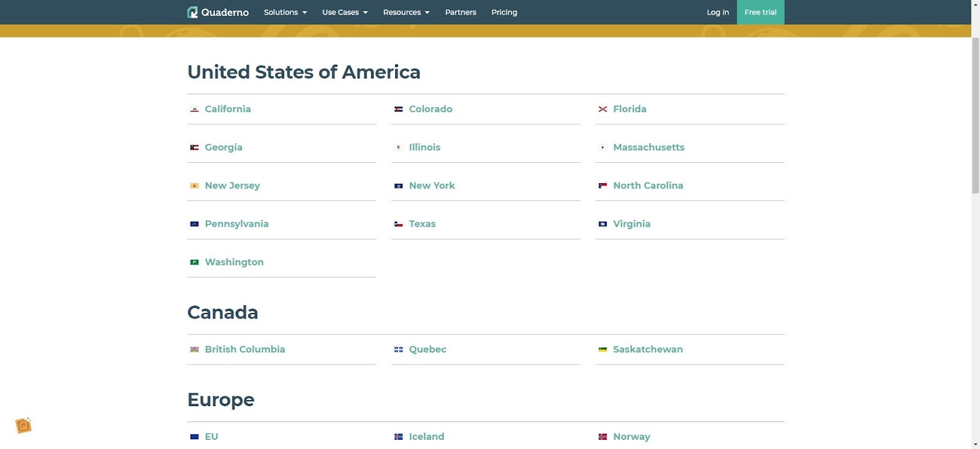Viewport: 980px width, 449px height.
Task: Visit the New York link
Action: [x=432, y=186]
